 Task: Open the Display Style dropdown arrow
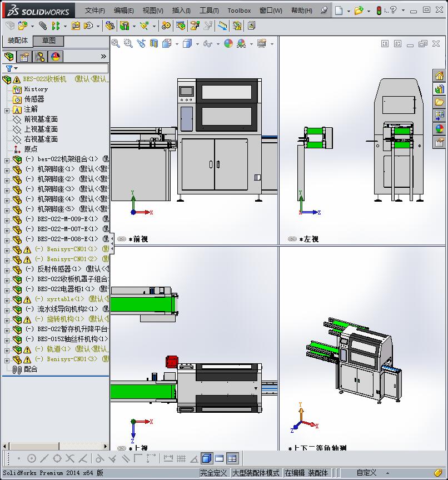click(197, 44)
